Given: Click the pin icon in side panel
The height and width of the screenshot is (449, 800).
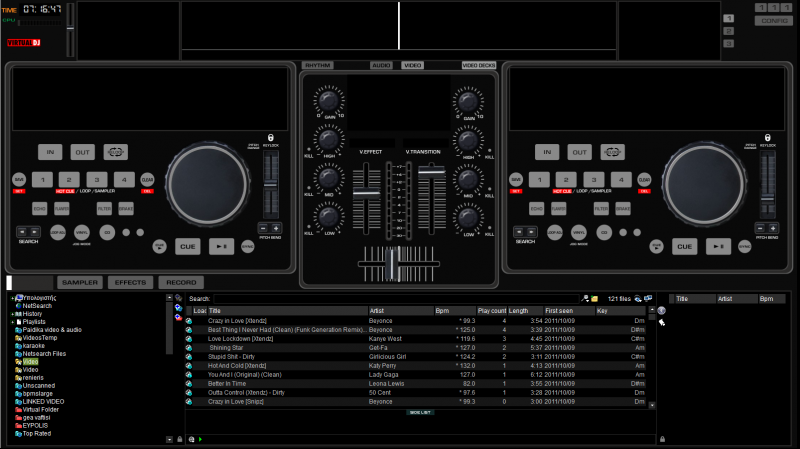Looking at the screenshot, I should (x=662, y=322).
